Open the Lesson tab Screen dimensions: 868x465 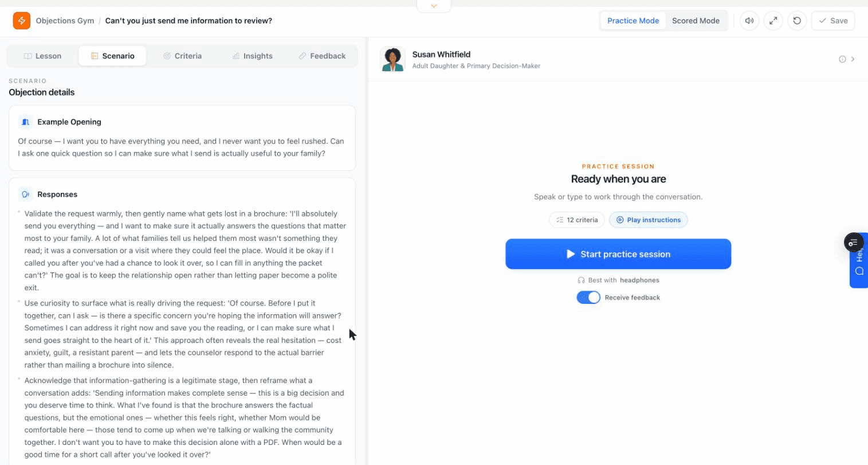tap(43, 56)
